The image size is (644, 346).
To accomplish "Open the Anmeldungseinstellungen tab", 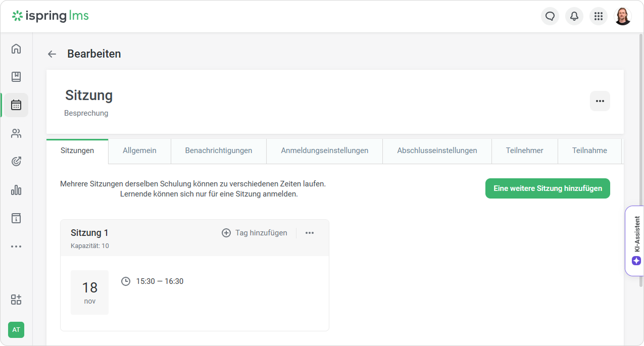I will pos(324,151).
